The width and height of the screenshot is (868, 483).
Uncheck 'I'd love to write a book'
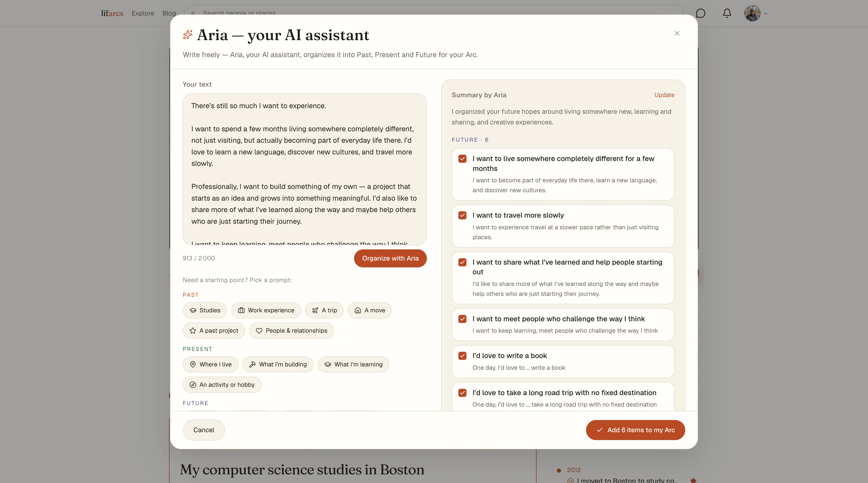462,356
